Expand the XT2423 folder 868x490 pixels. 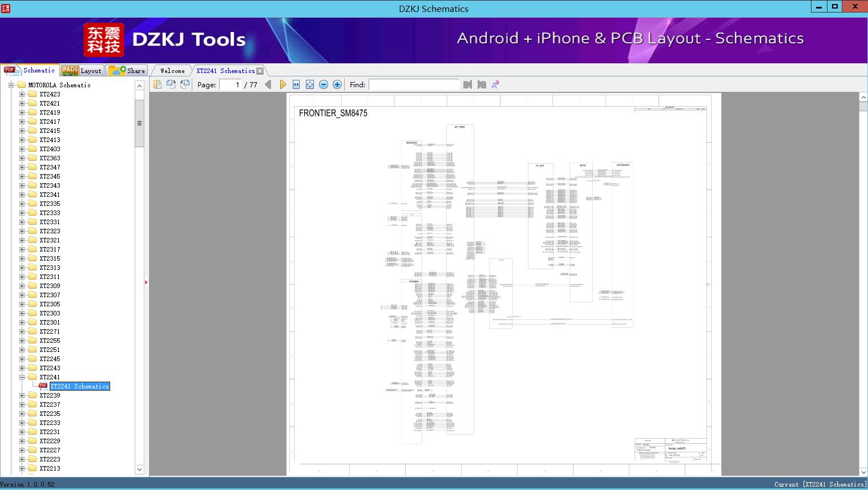pyautogui.click(x=22, y=94)
